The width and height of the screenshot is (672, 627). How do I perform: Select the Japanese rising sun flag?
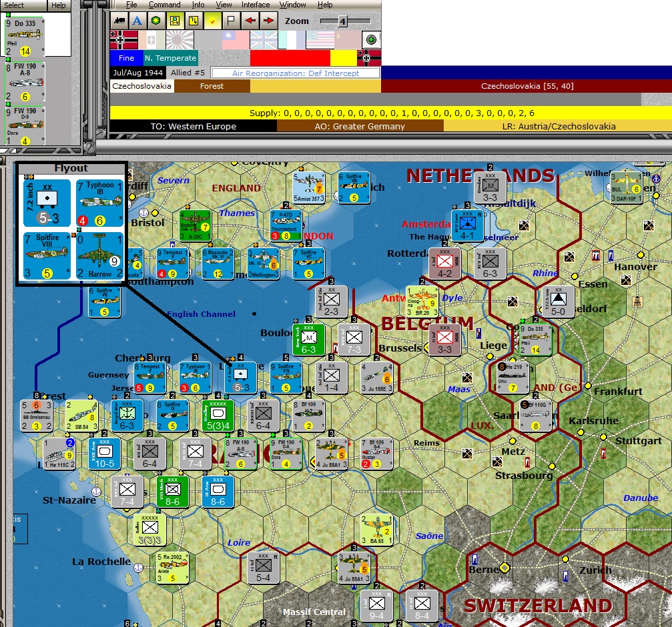pos(180,40)
